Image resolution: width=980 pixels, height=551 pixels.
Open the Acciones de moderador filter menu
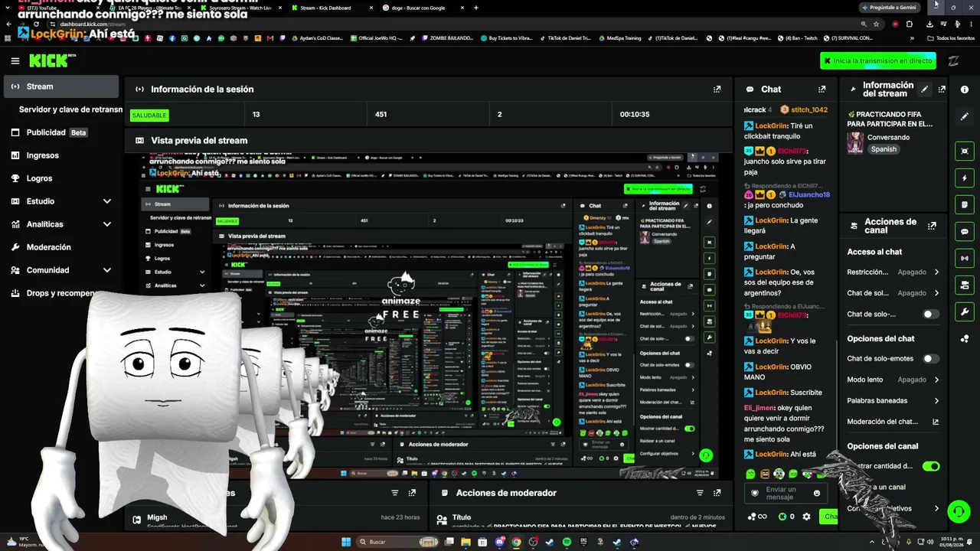pyautogui.click(x=700, y=493)
